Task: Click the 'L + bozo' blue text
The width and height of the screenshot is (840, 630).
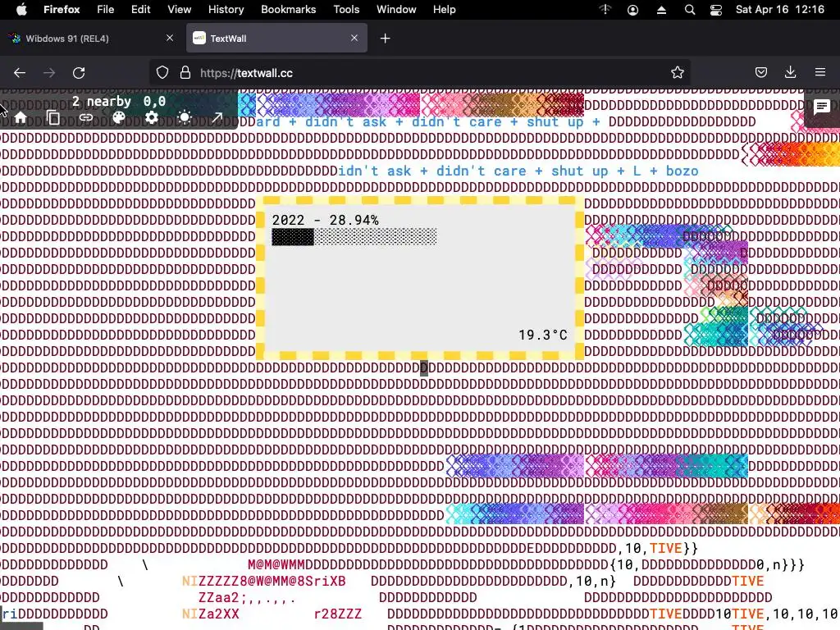Action: [666, 171]
